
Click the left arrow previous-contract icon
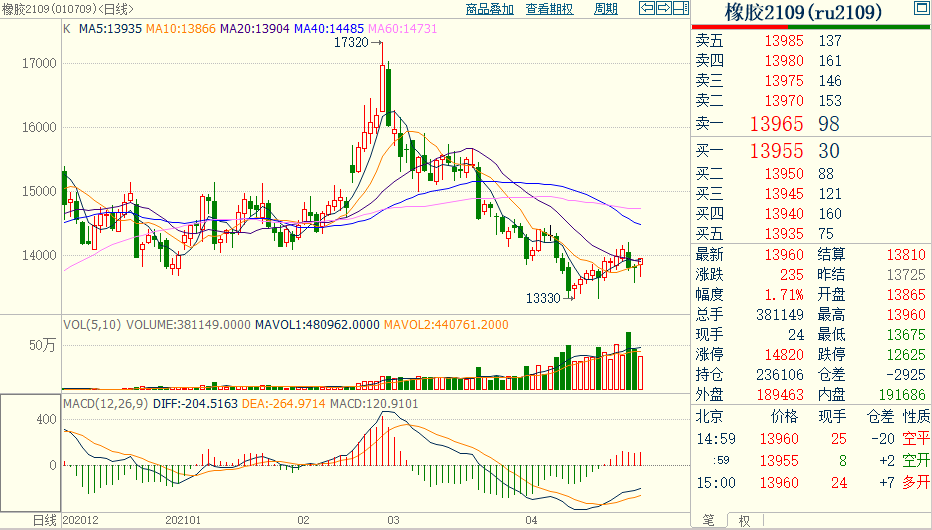pos(647,8)
